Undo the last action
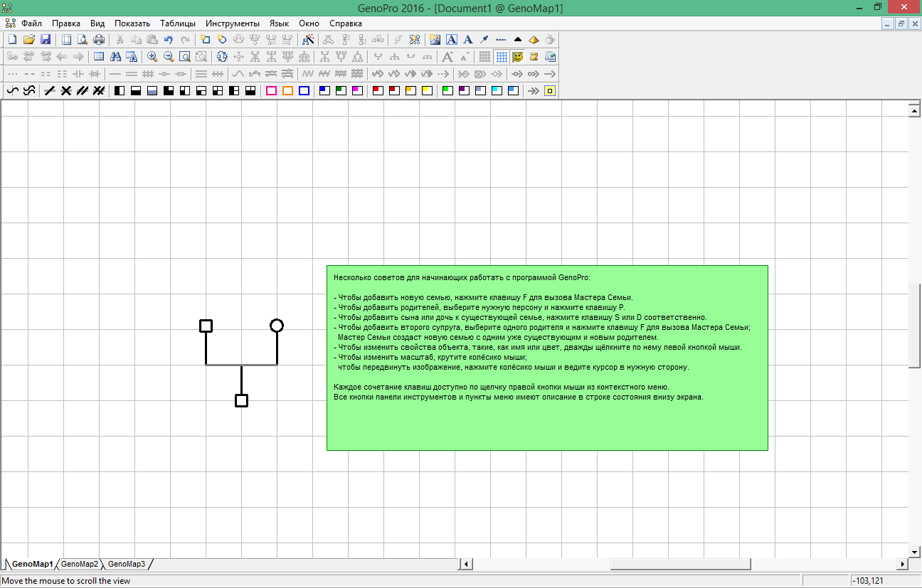This screenshot has height=588, width=922. pos(169,40)
